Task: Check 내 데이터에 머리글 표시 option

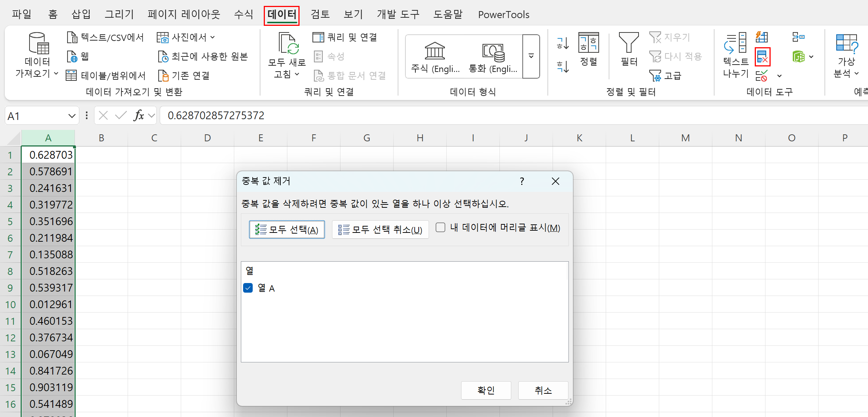Action: click(440, 228)
